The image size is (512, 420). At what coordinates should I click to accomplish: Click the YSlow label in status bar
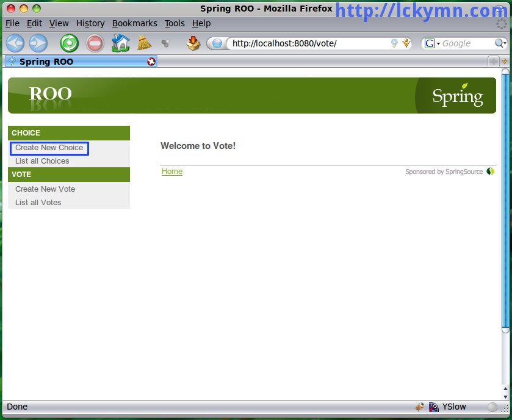coord(454,407)
